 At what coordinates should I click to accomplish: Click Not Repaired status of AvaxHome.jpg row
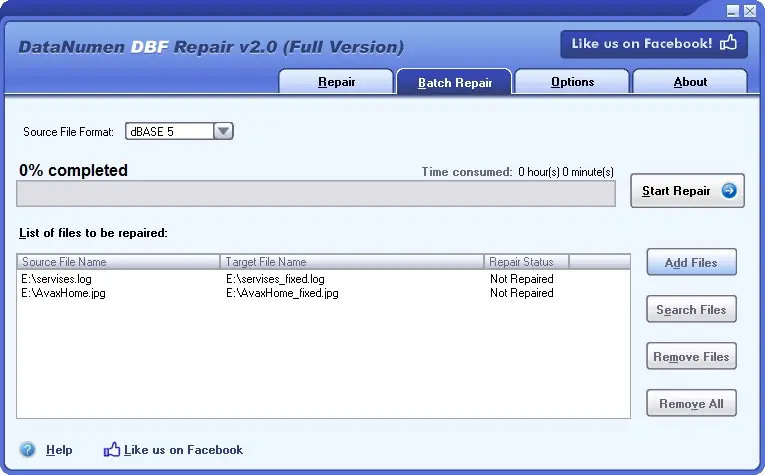coord(522,293)
